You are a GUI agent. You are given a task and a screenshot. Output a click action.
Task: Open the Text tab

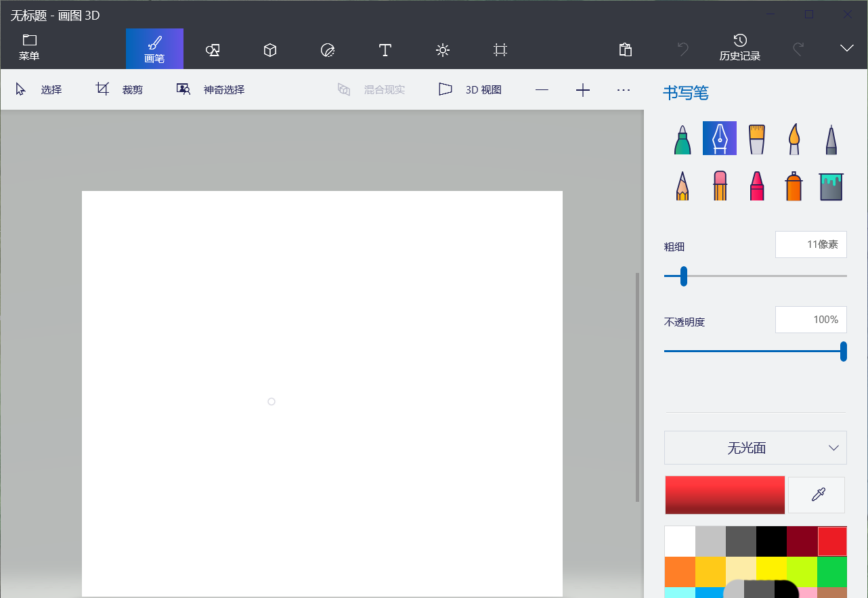(x=385, y=49)
